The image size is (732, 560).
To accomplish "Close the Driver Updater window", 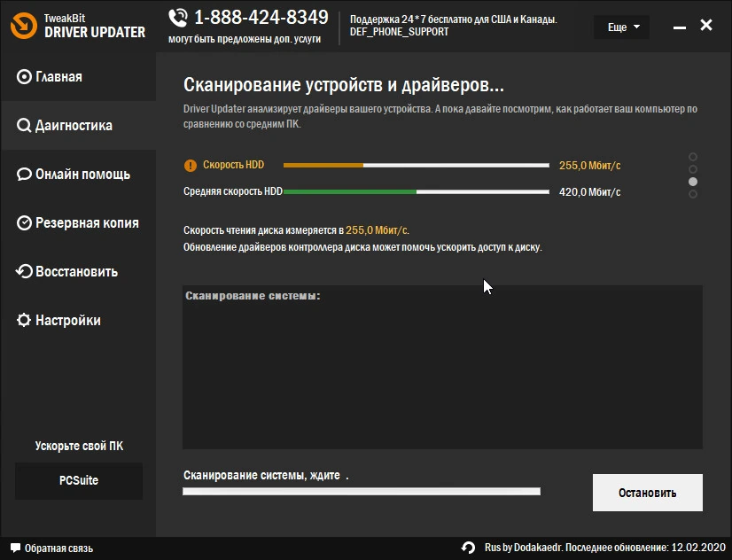I will tap(706, 25).
